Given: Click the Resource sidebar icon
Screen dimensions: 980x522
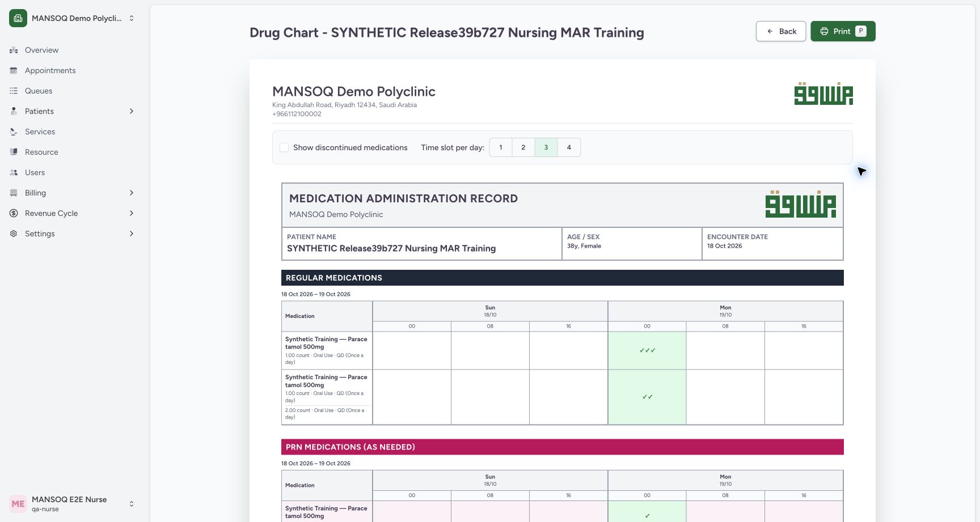Looking at the screenshot, I should pyautogui.click(x=14, y=152).
